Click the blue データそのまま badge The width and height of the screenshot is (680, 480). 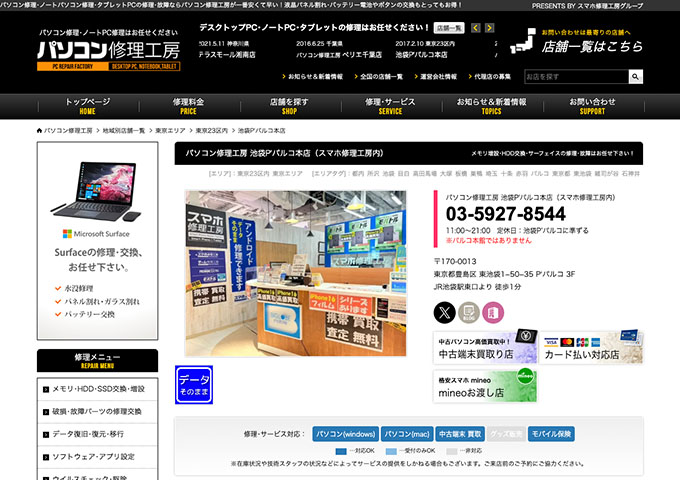tap(193, 385)
